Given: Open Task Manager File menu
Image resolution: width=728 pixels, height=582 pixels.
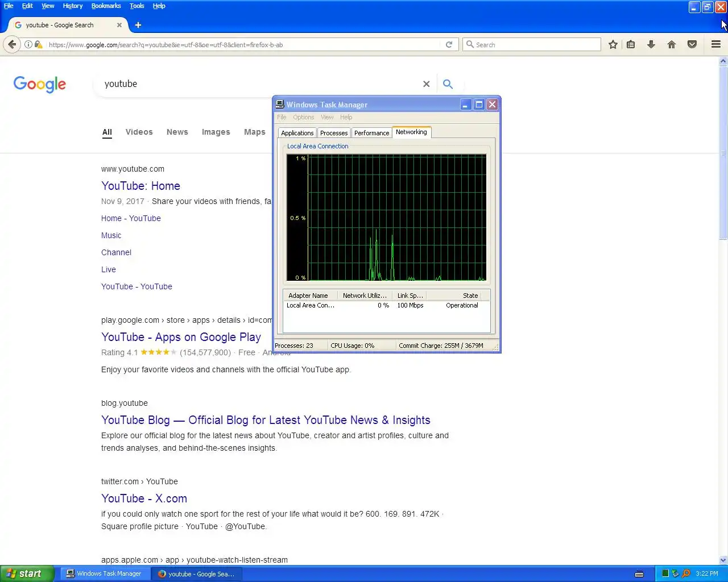Looking at the screenshot, I should 282,117.
